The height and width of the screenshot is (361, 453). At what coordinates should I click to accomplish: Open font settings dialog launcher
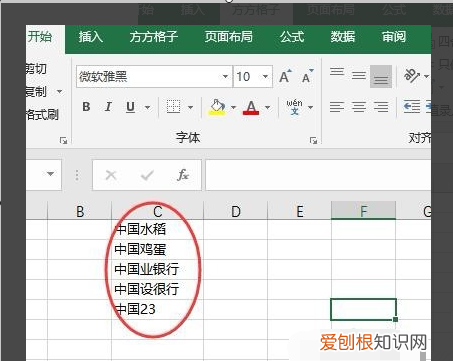tap(313, 140)
